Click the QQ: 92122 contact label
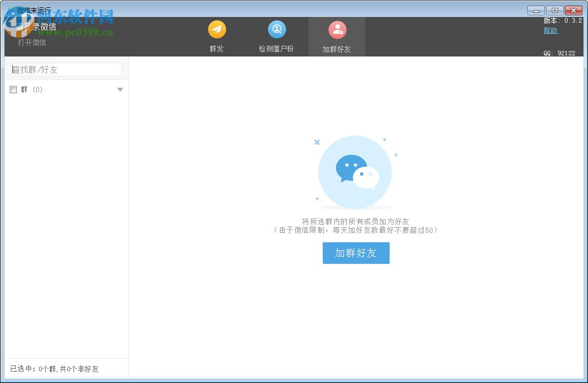Screen dimensions: 588x383 tap(563, 53)
